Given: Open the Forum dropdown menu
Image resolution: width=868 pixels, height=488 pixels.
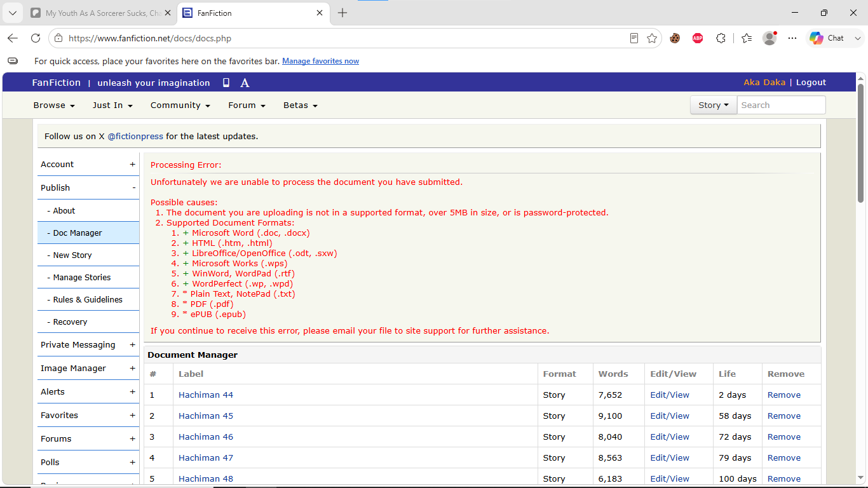Looking at the screenshot, I should 247,105.
